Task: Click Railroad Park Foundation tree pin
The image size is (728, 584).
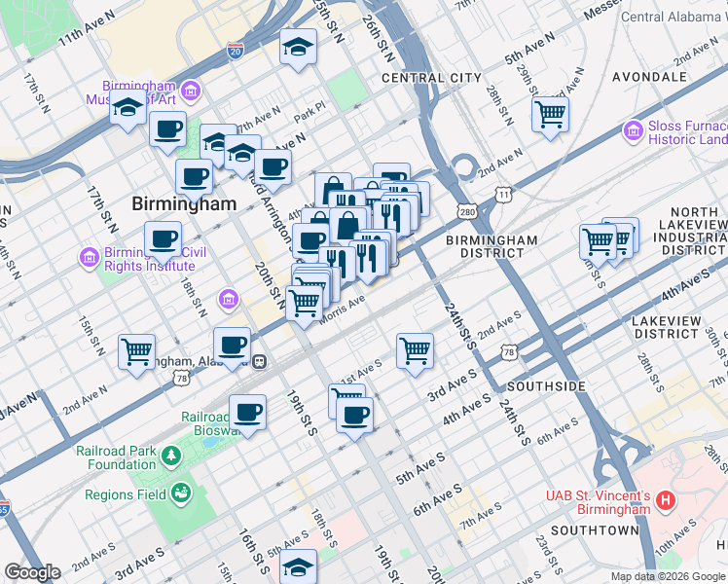Action: [171, 456]
